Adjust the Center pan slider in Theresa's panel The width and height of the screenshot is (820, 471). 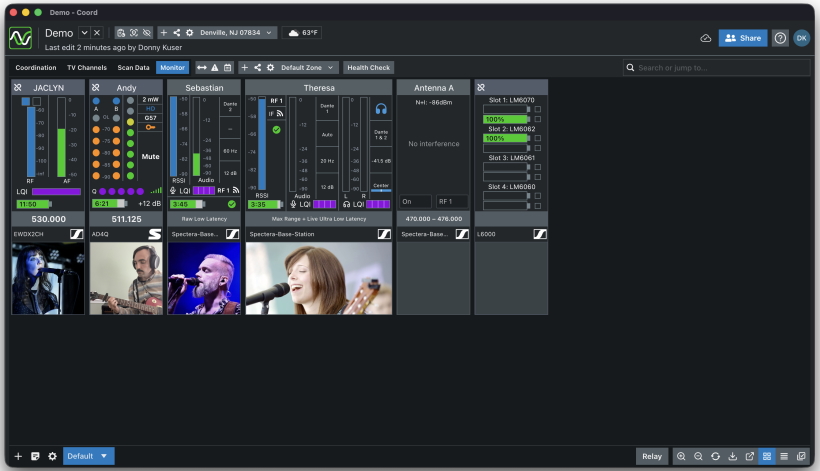381,190
